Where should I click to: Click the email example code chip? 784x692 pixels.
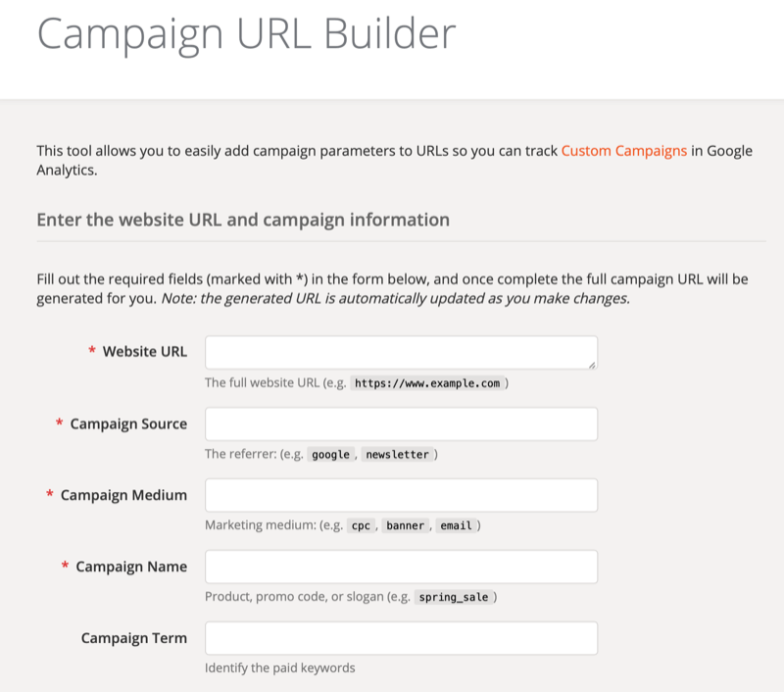(x=456, y=525)
